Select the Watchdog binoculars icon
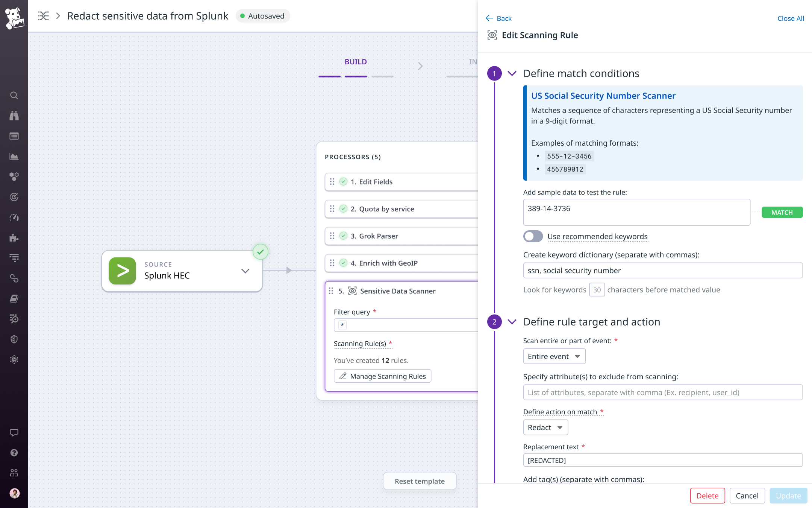812x508 pixels. tap(14, 116)
